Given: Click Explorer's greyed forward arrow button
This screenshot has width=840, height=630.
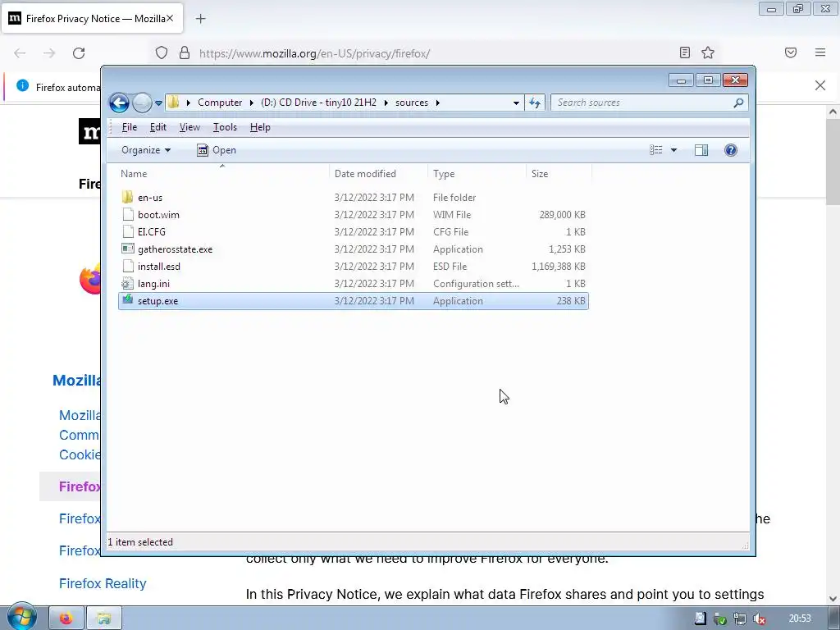Looking at the screenshot, I should pyautogui.click(x=142, y=103).
